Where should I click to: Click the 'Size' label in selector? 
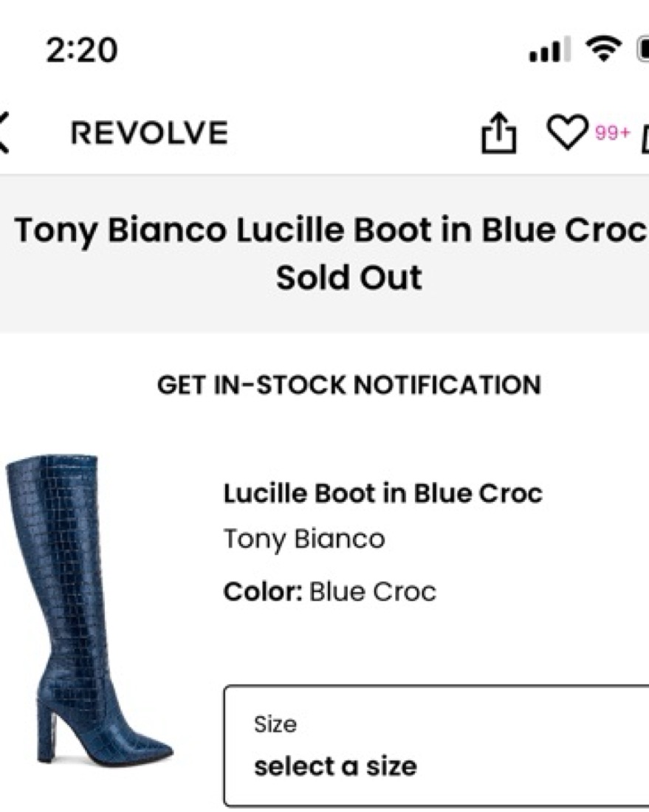[275, 724]
